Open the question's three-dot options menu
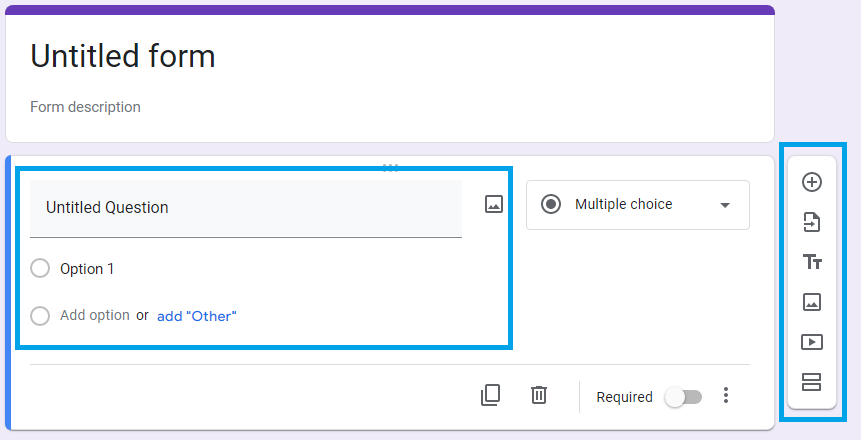 [x=726, y=396]
